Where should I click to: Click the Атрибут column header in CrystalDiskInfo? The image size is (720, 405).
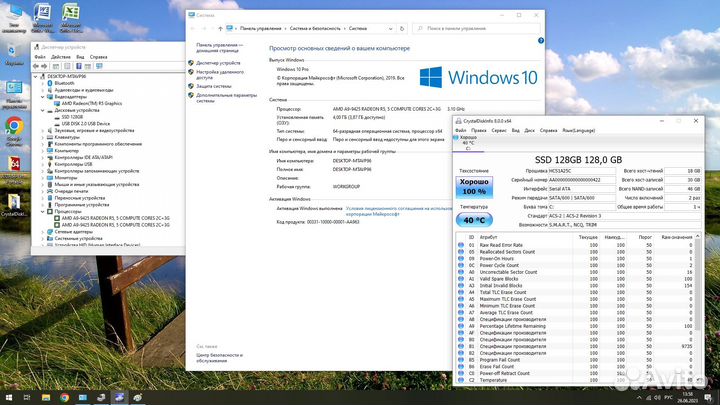[x=488, y=237]
